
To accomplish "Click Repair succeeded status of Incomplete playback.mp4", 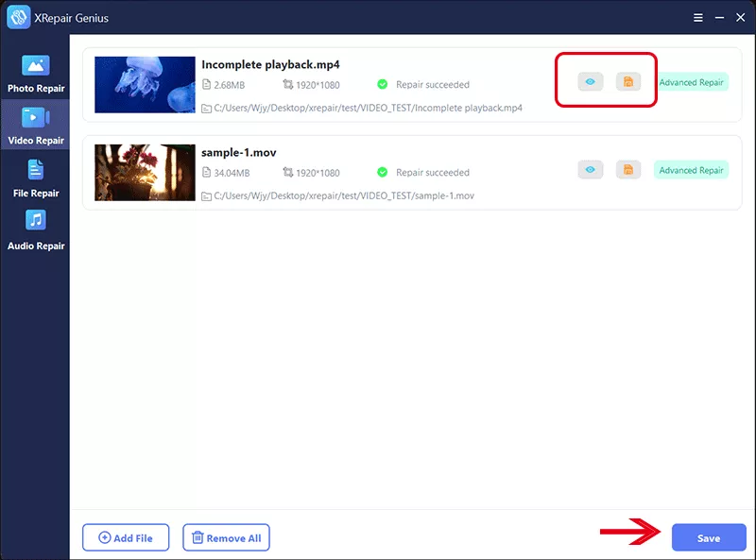I will [x=433, y=85].
